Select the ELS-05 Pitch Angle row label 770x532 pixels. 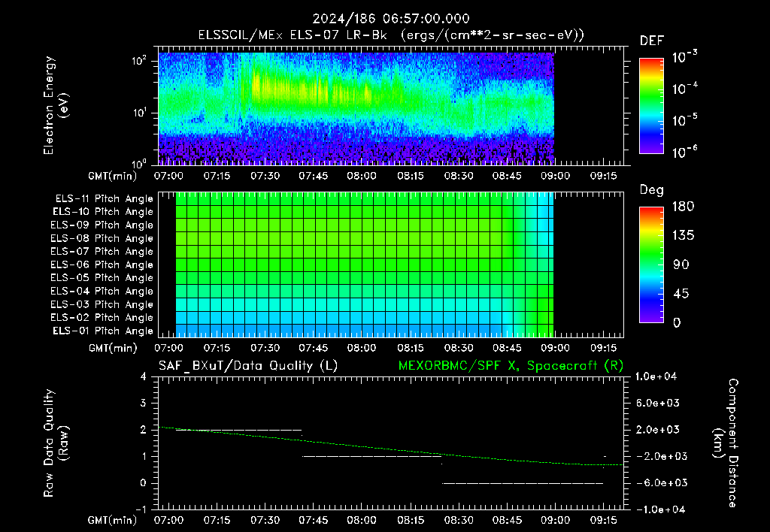(x=102, y=278)
